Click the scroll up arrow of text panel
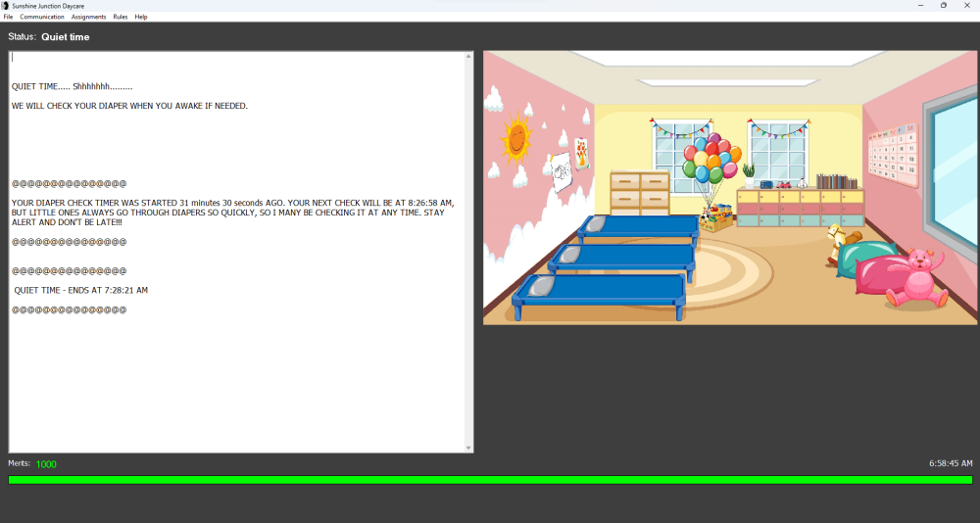This screenshot has width=980, height=523. point(468,56)
